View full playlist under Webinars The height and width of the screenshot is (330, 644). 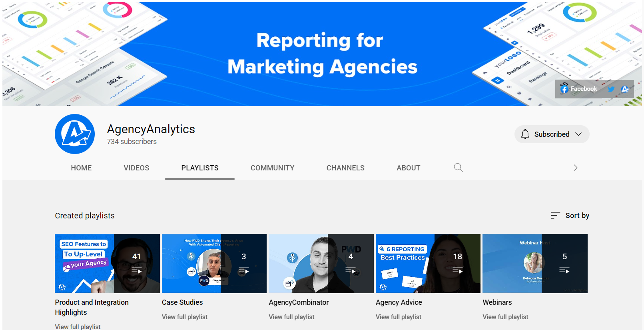pyautogui.click(x=505, y=317)
